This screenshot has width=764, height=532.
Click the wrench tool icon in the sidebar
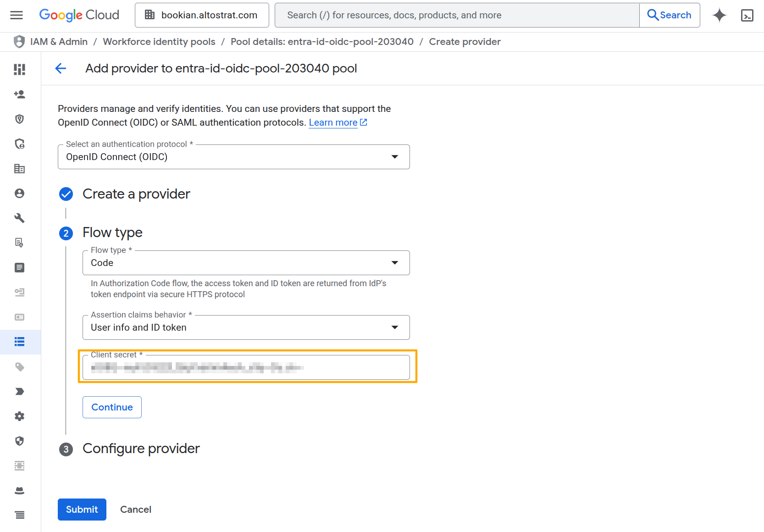(19, 218)
